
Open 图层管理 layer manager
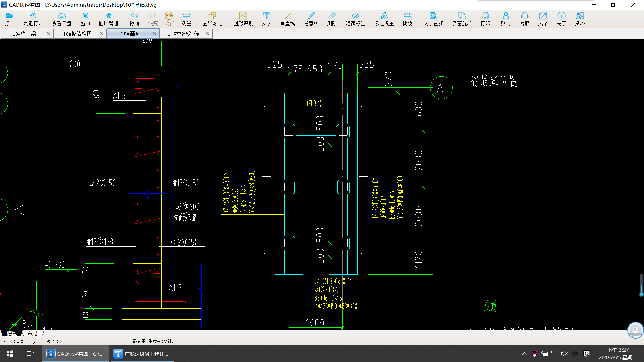[109, 19]
